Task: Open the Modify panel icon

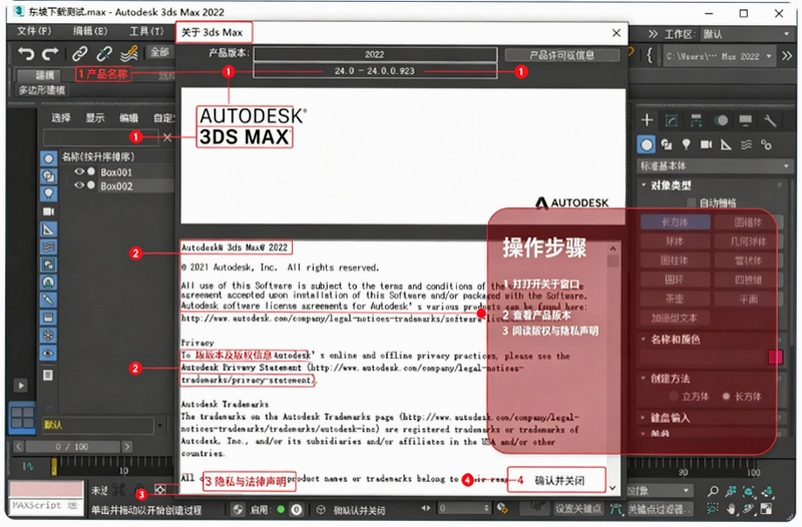Action: 671,120
